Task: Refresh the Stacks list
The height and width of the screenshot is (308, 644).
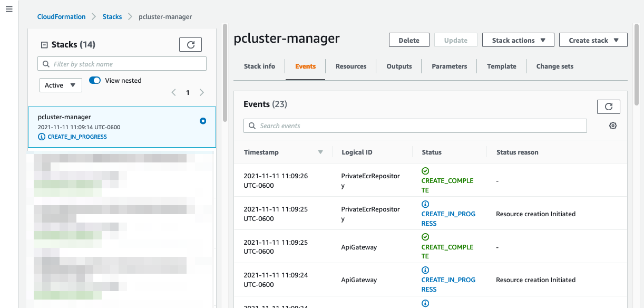Action: click(190, 44)
